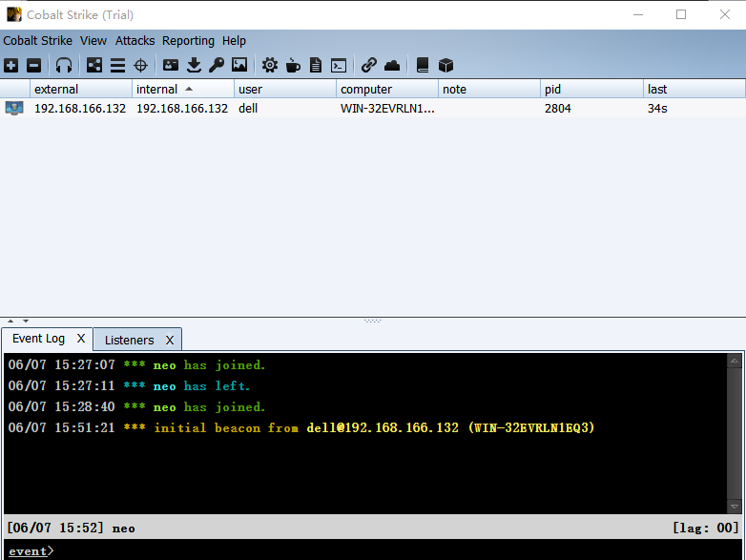Sort sessions by the pid column header

tap(591, 89)
